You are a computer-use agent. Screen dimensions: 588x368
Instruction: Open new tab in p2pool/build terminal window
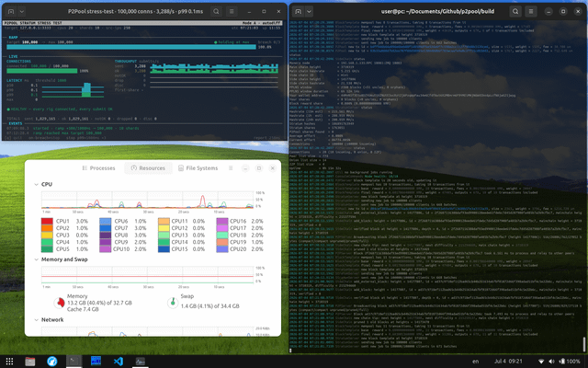[298, 12]
